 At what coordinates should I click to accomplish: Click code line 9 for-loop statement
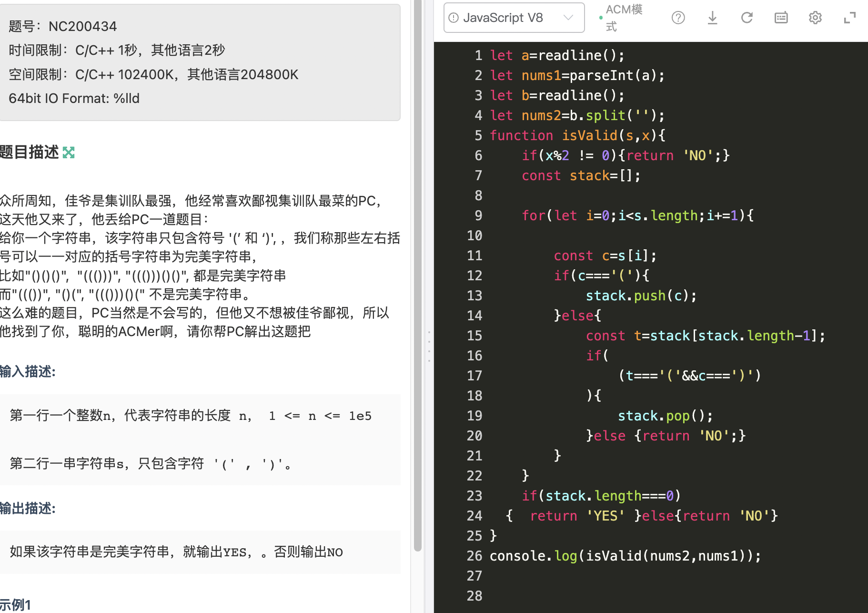click(x=637, y=215)
